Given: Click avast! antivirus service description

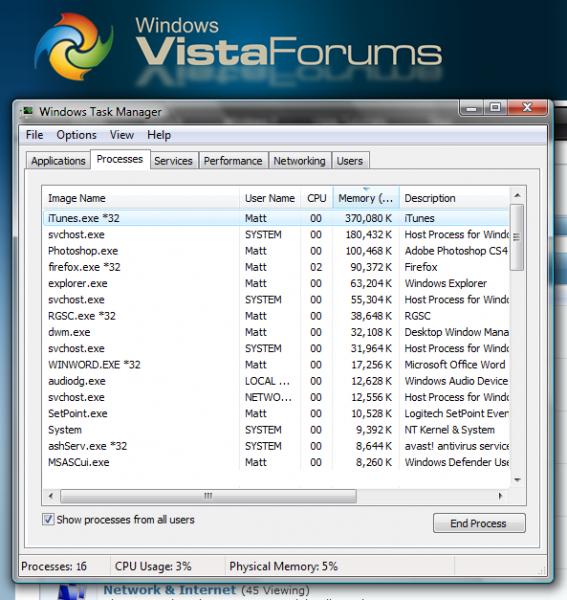Looking at the screenshot, I should tap(457, 446).
